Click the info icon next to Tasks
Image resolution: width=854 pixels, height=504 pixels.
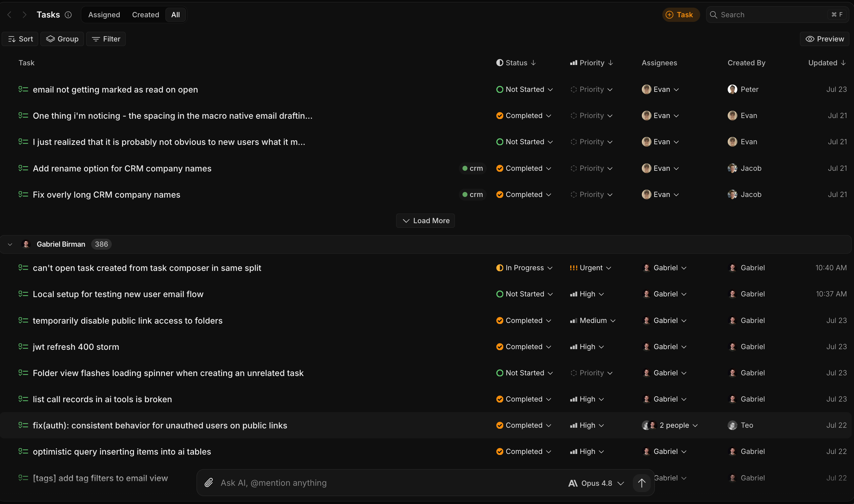coord(68,15)
